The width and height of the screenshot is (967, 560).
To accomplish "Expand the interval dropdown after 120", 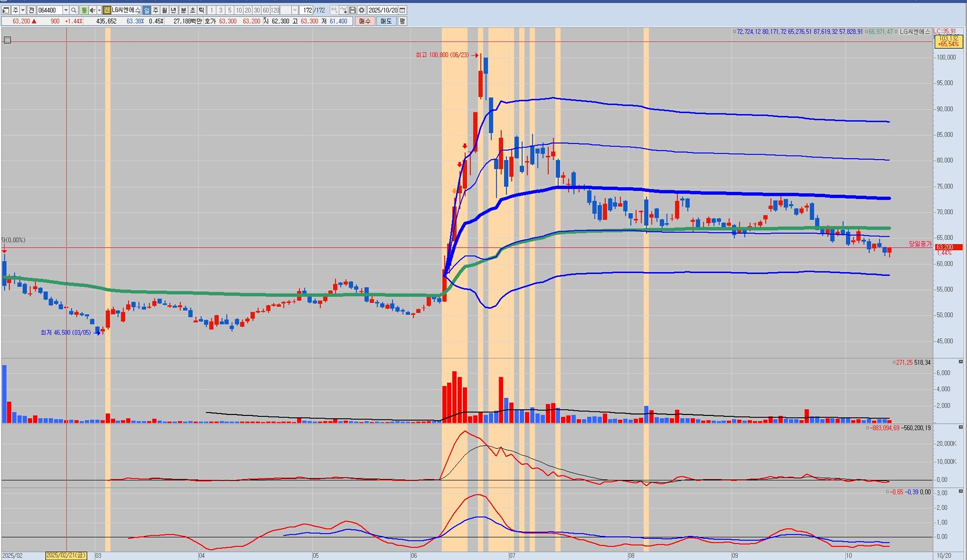I will click(x=295, y=10).
